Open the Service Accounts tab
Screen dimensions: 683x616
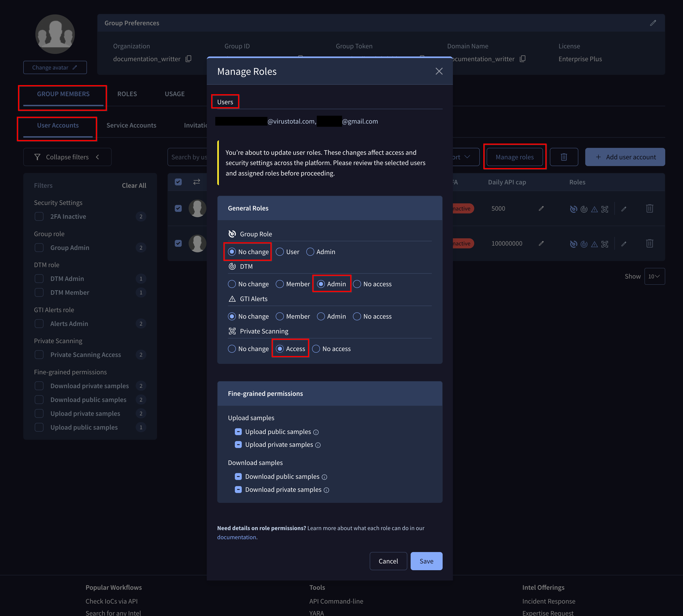point(131,126)
